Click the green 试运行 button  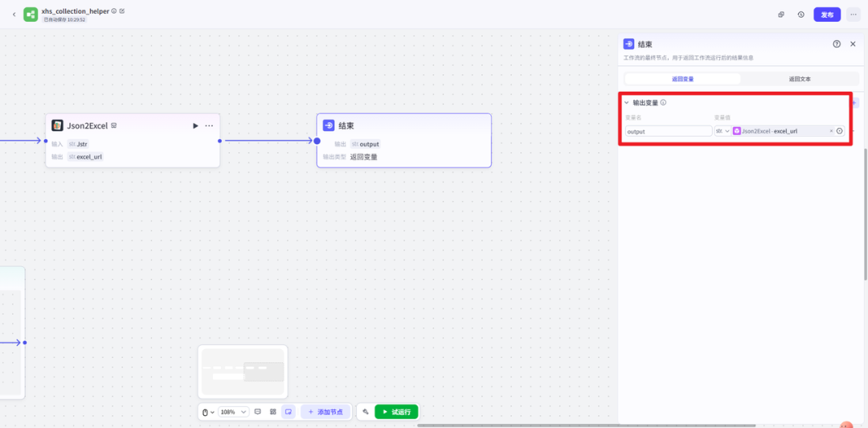pyautogui.click(x=396, y=411)
